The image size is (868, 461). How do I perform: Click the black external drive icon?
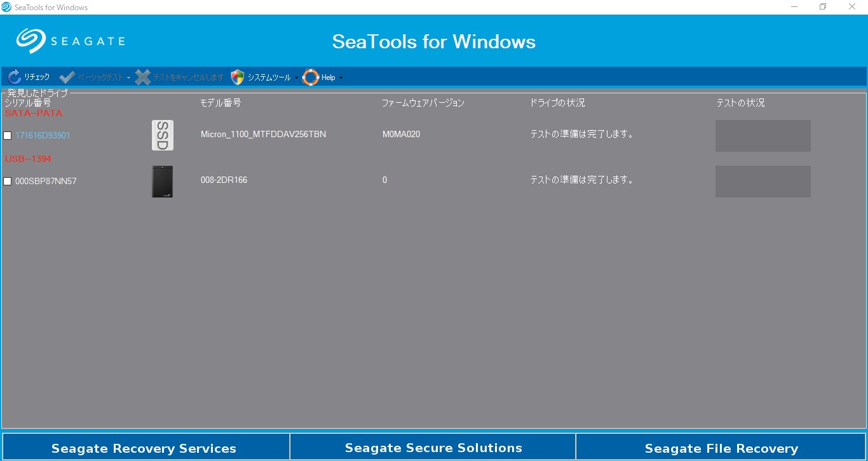[x=163, y=182]
